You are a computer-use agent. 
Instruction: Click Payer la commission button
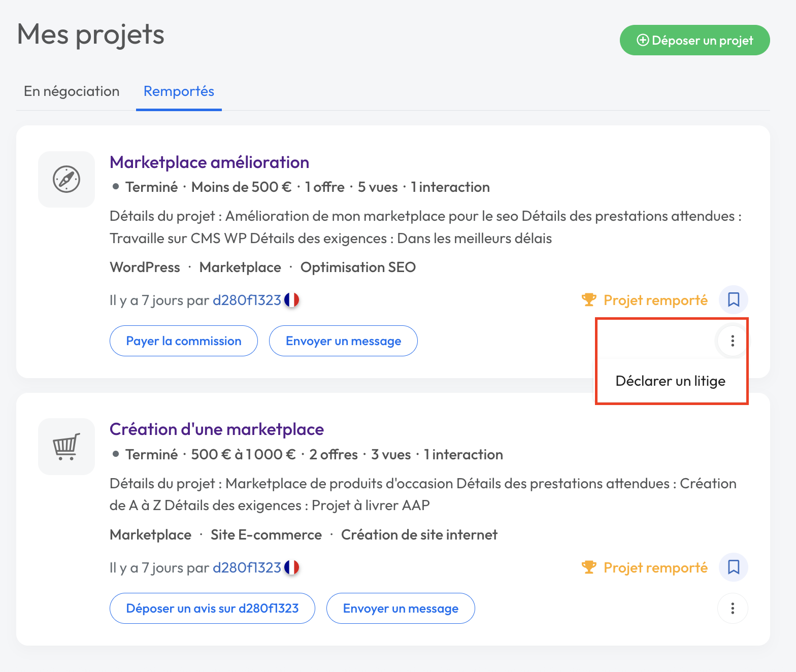coord(183,341)
